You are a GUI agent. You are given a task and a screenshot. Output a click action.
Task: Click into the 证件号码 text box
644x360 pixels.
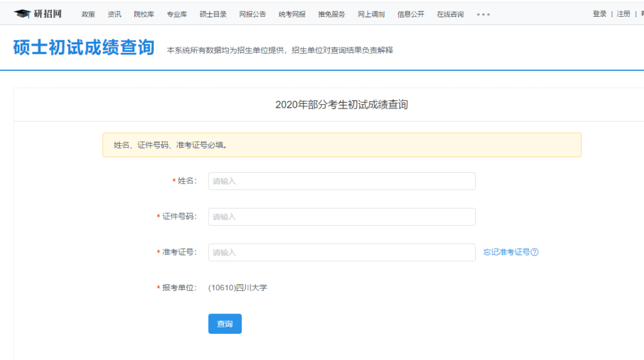(x=342, y=217)
